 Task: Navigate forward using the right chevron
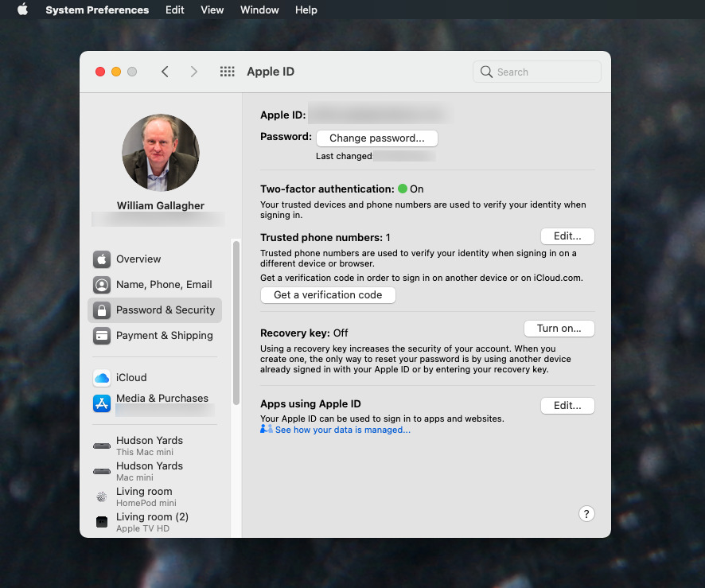pos(193,71)
